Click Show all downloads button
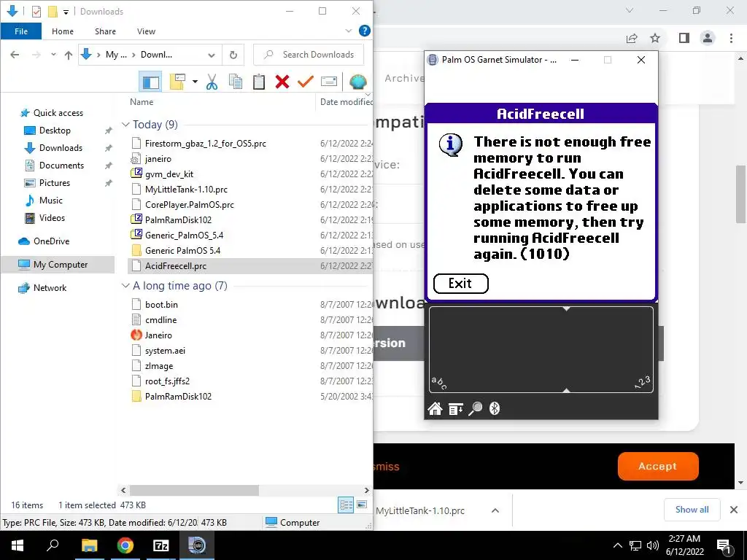 click(x=692, y=510)
